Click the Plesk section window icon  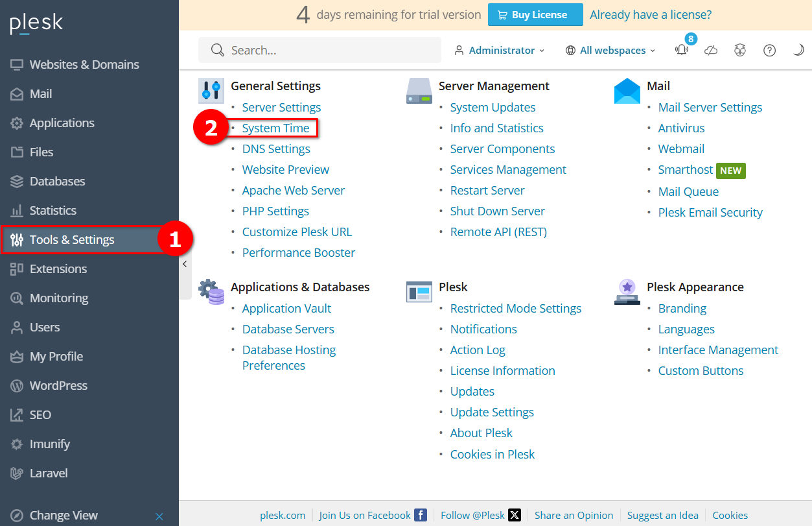[419, 292]
